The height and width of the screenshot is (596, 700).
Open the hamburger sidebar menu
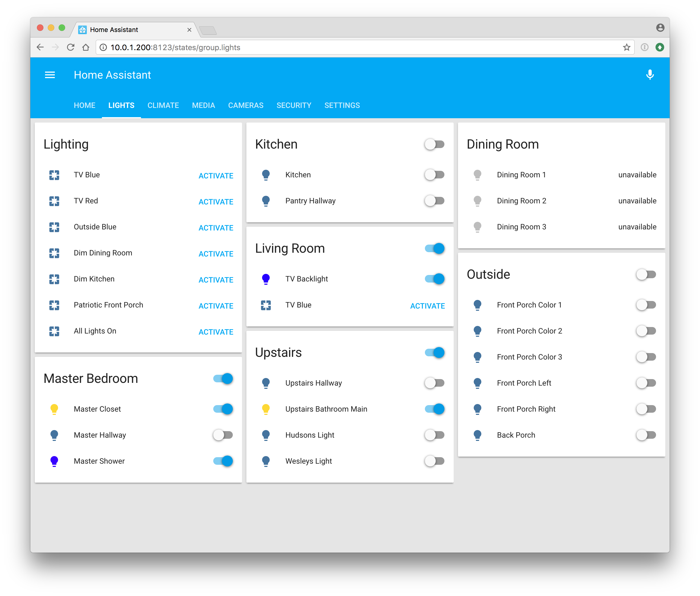(x=50, y=75)
